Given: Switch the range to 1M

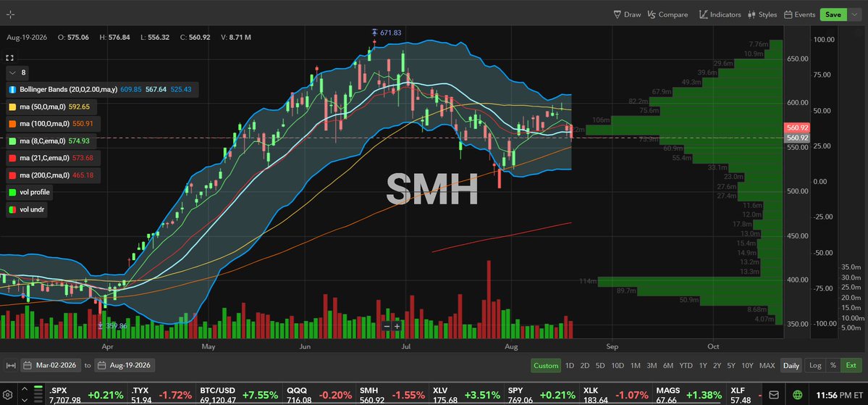Looking at the screenshot, I should point(636,366).
